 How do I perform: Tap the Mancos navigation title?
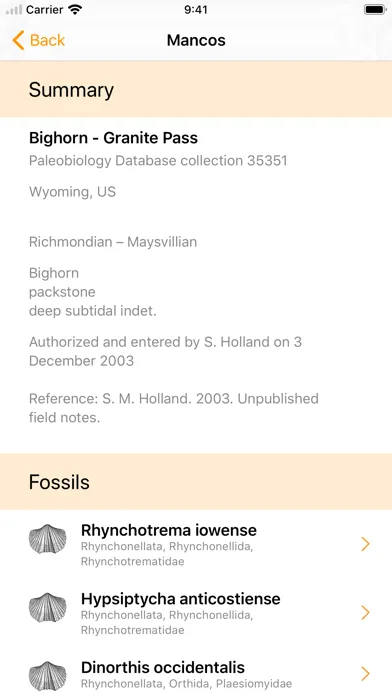[x=196, y=40]
